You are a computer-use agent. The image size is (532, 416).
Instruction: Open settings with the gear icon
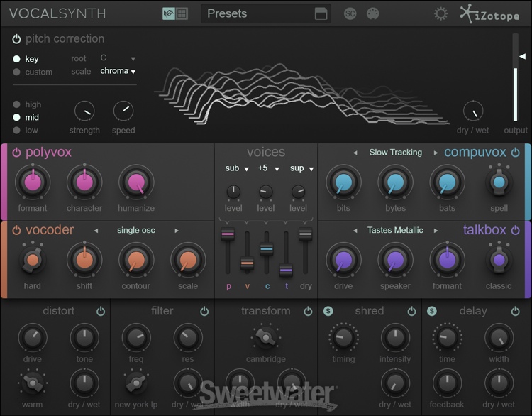(x=440, y=14)
